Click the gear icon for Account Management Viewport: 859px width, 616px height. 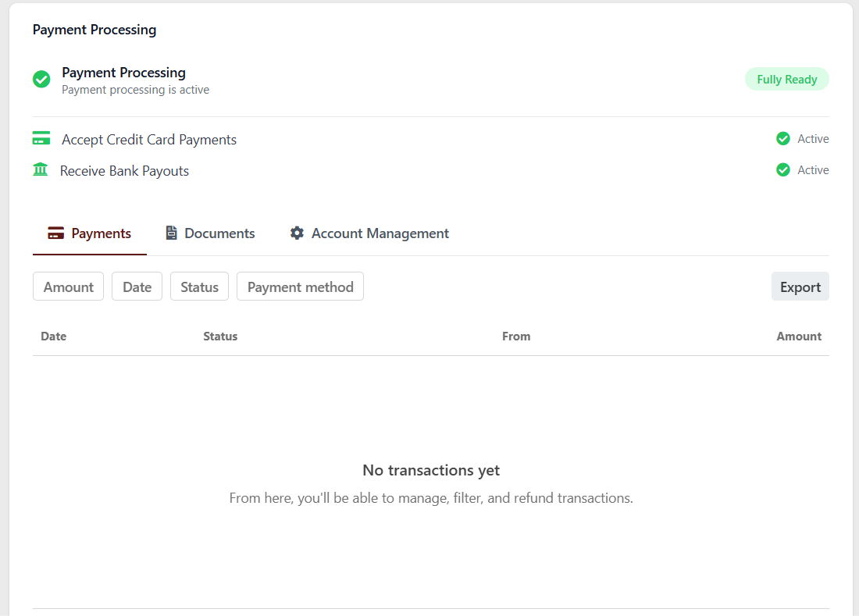(x=297, y=233)
